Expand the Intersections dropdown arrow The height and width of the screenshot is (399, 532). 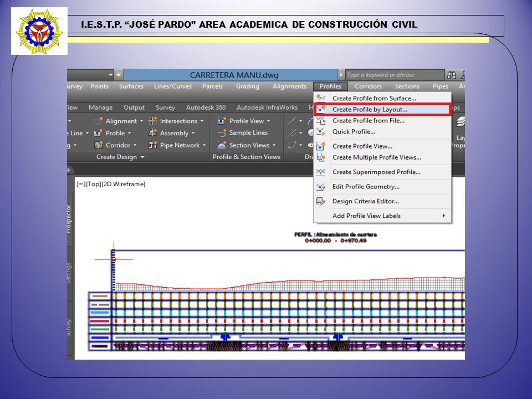click(202, 121)
